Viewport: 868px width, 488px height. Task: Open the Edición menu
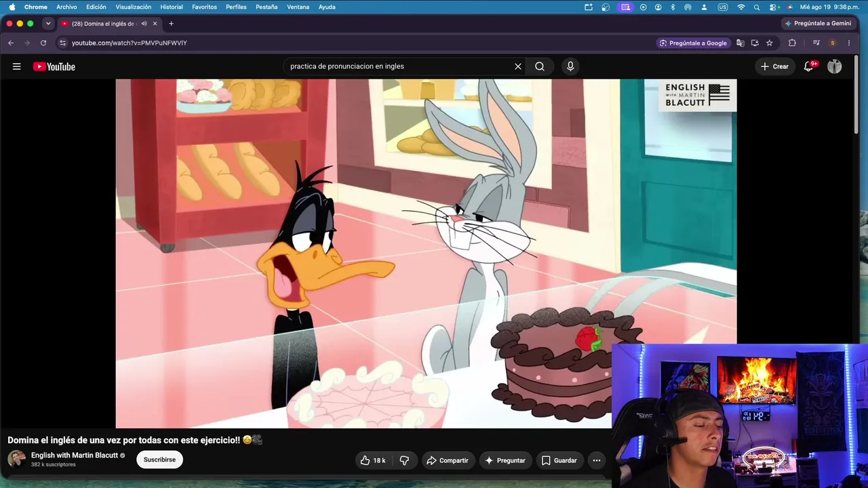[96, 7]
